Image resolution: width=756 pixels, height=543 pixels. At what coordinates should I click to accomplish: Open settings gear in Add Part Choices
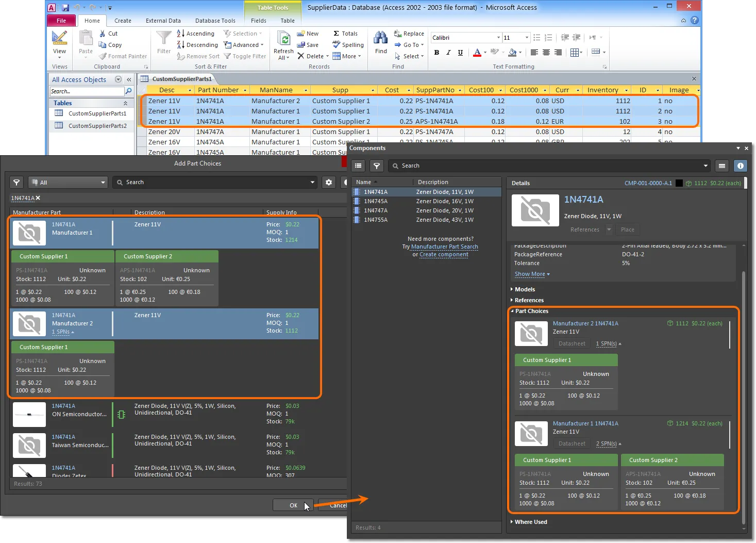click(329, 182)
